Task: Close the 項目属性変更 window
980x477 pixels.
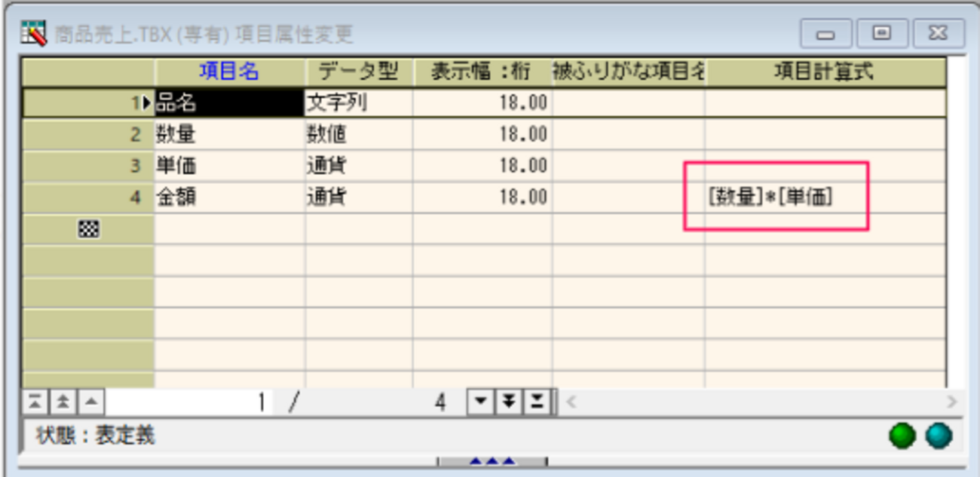Action: (939, 34)
